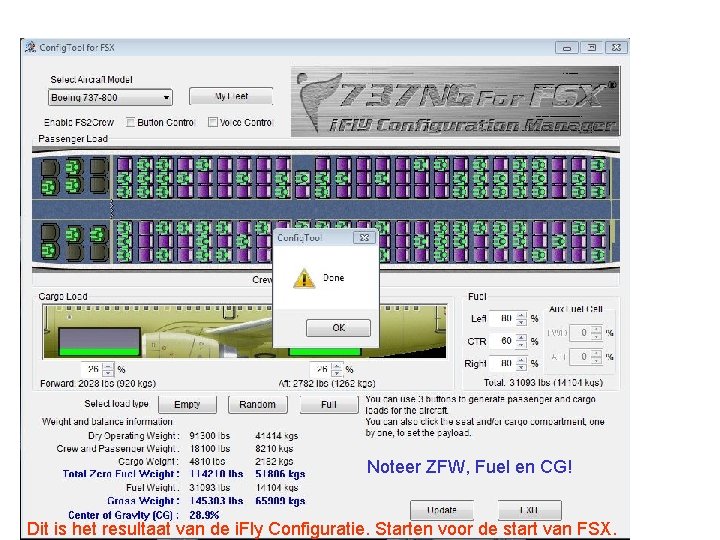Toggle first economy row's purple upper window seat

point(124,164)
